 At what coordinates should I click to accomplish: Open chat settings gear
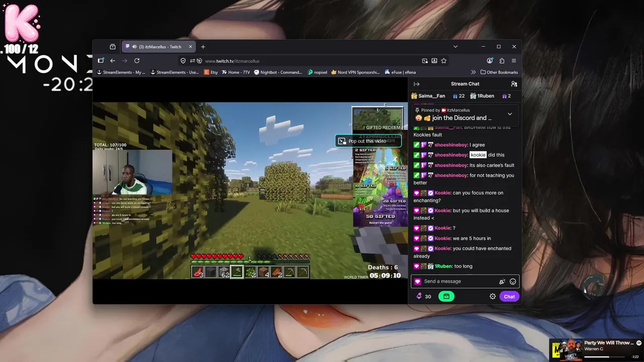[493, 297]
